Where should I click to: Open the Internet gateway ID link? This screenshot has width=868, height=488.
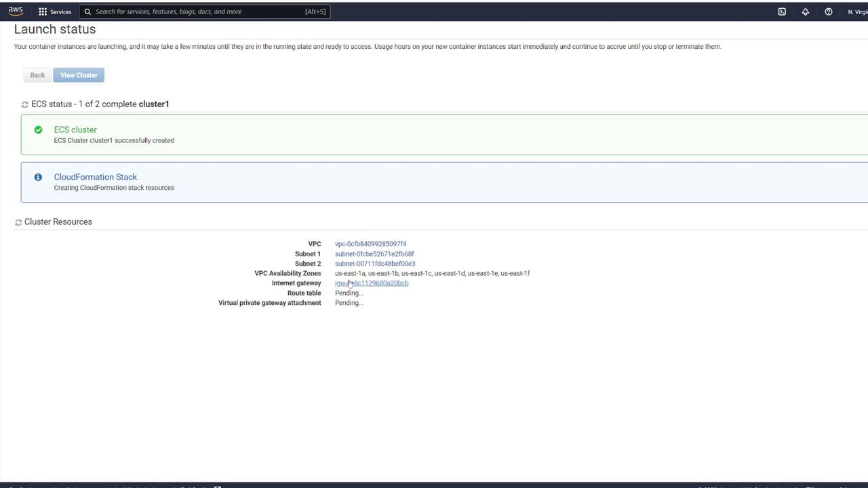[372, 283]
